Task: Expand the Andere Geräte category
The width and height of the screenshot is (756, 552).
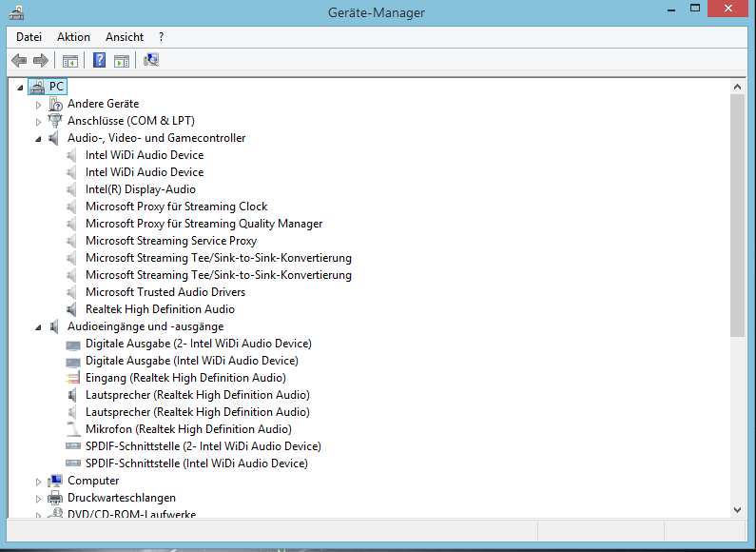Action: (x=39, y=105)
